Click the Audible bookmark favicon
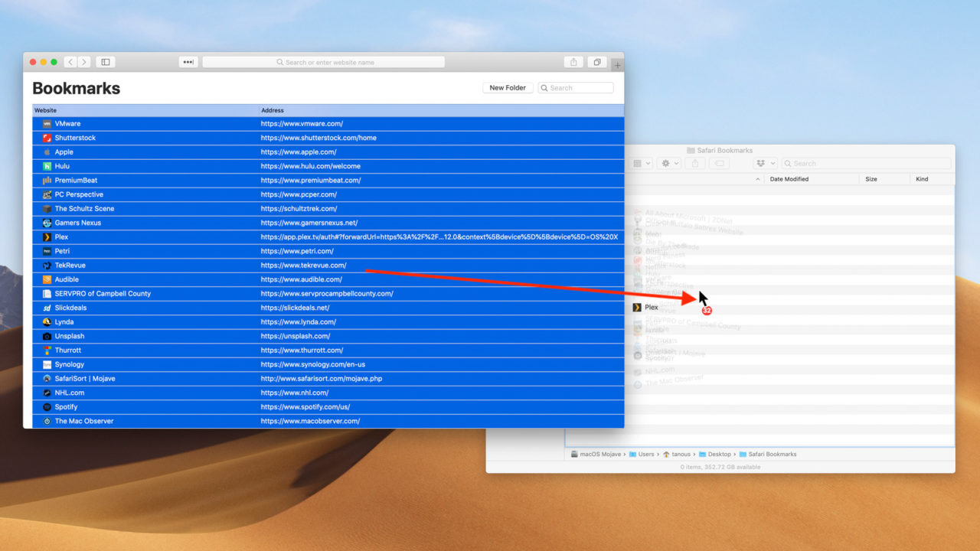The height and width of the screenshot is (551, 980). coord(47,279)
